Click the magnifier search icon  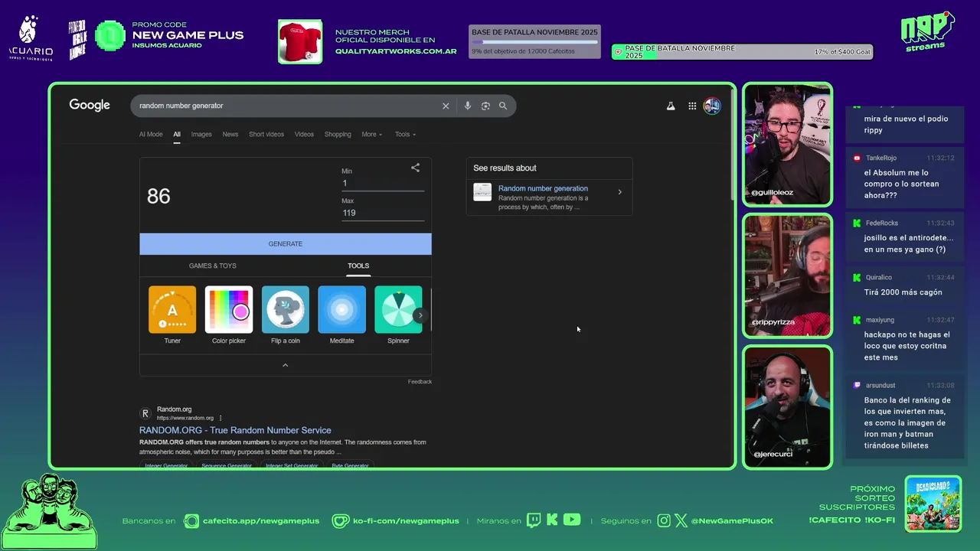[503, 106]
